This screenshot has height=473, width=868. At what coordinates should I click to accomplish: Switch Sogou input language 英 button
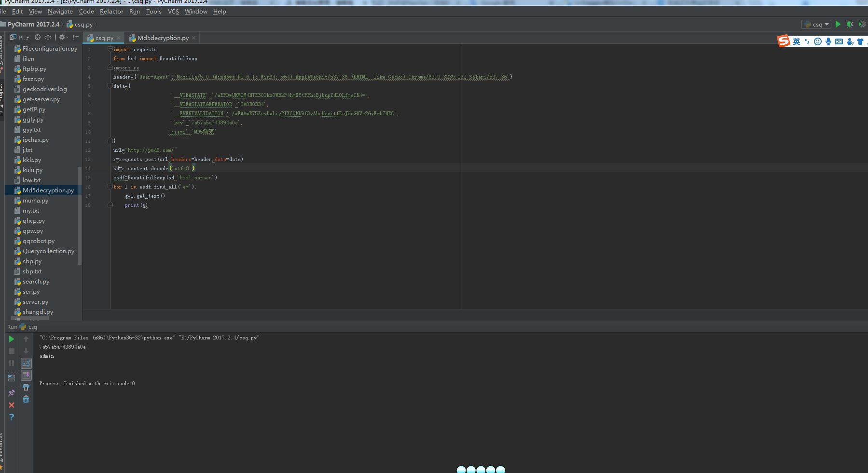[x=797, y=41]
